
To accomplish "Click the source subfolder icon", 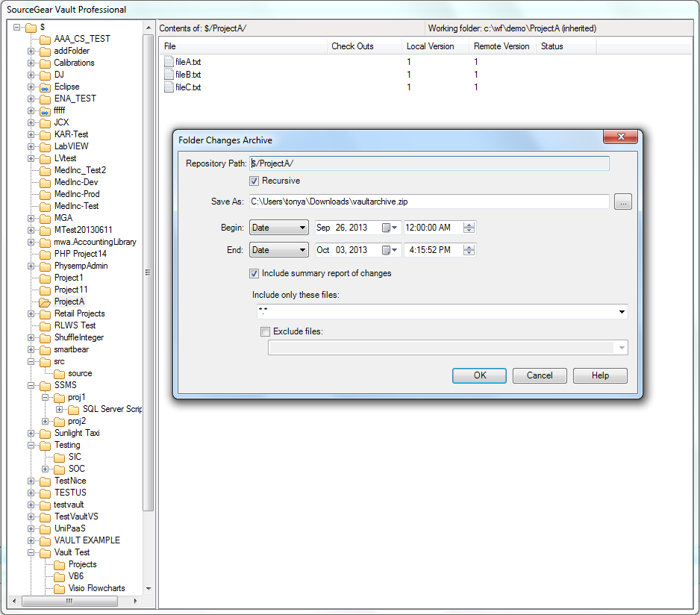I will (x=60, y=374).
